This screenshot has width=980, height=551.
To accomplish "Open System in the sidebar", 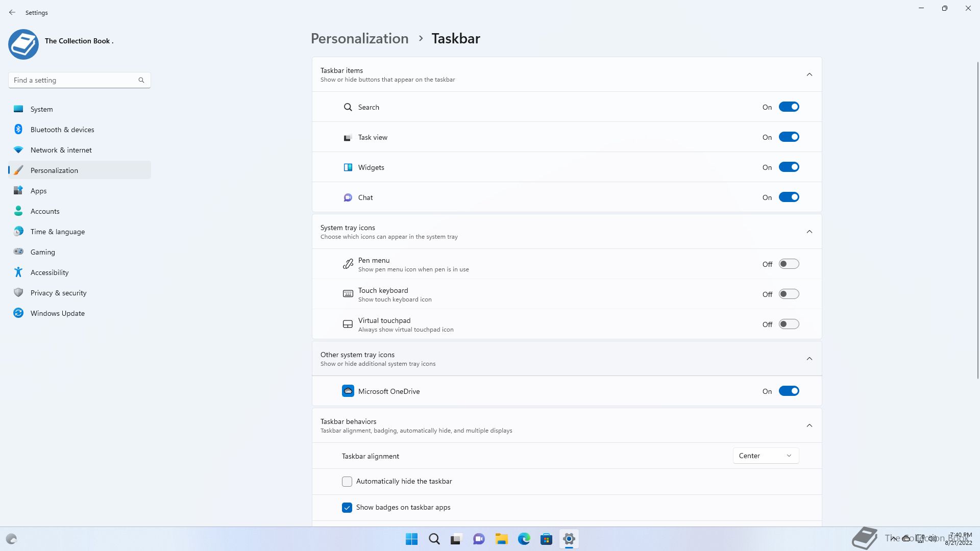I will 80,109.
